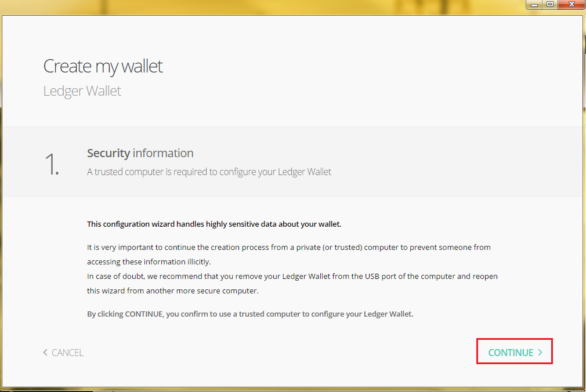Click the 'It is very important' paragraph line
This screenshot has width=586, height=392.
289,248
